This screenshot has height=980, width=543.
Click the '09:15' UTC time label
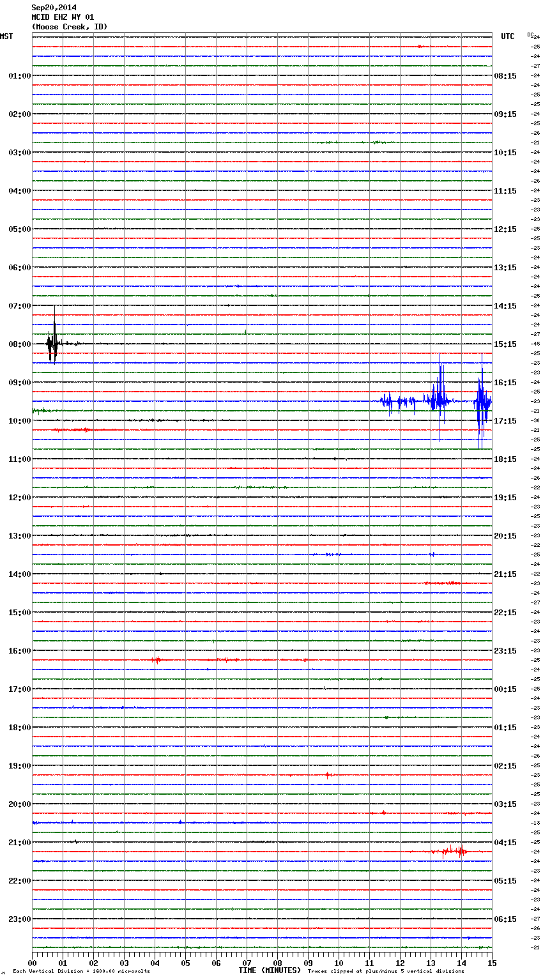click(505, 114)
